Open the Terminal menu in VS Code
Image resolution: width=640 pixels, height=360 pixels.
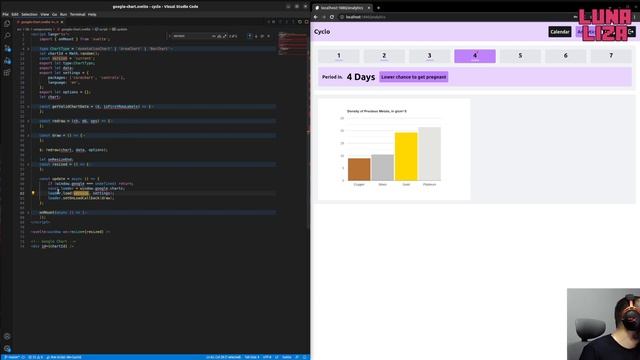click(x=78, y=14)
